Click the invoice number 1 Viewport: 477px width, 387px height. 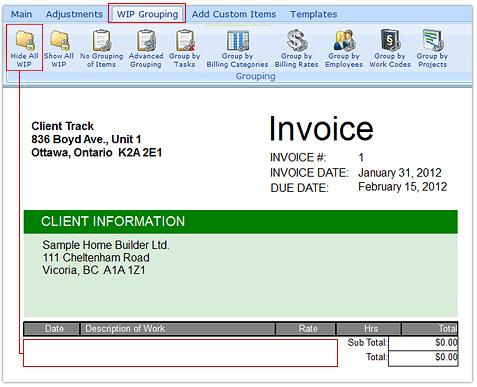coord(361,157)
